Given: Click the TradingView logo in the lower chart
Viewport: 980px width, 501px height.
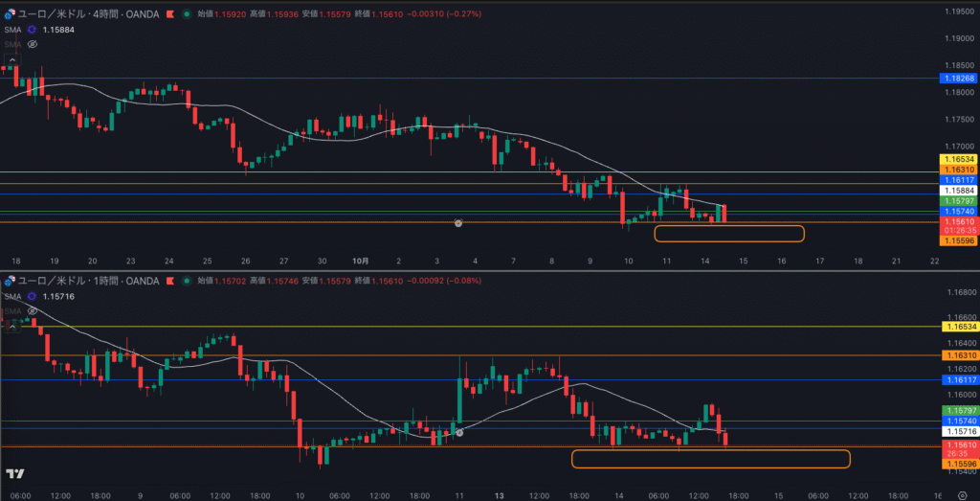Looking at the screenshot, I should (14, 473).
